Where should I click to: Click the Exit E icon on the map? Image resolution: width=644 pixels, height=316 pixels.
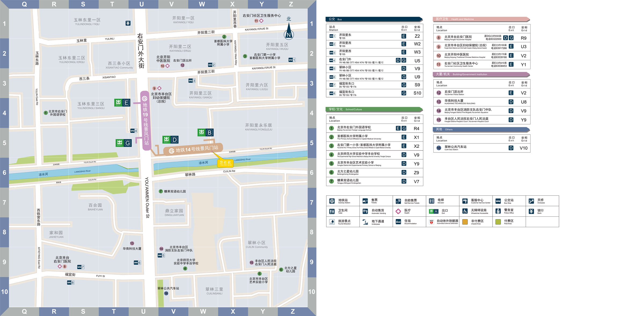pos(122,102)
